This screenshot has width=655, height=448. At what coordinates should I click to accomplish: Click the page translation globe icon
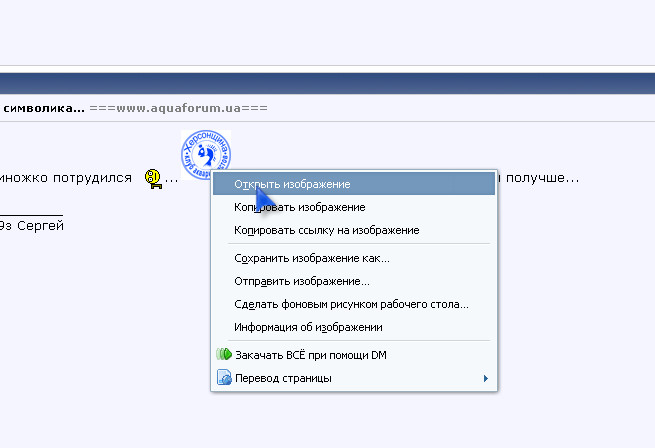coord(224,378)
